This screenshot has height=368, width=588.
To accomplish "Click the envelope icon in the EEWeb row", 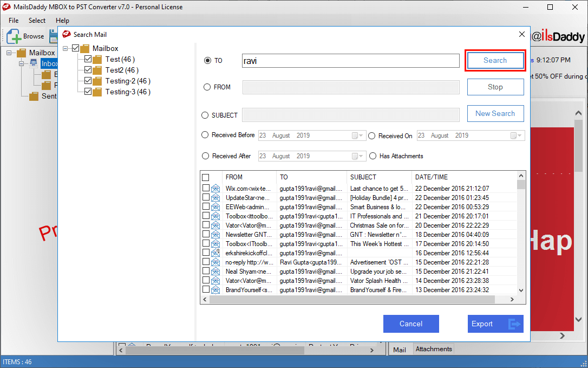I will click(215, 207).
